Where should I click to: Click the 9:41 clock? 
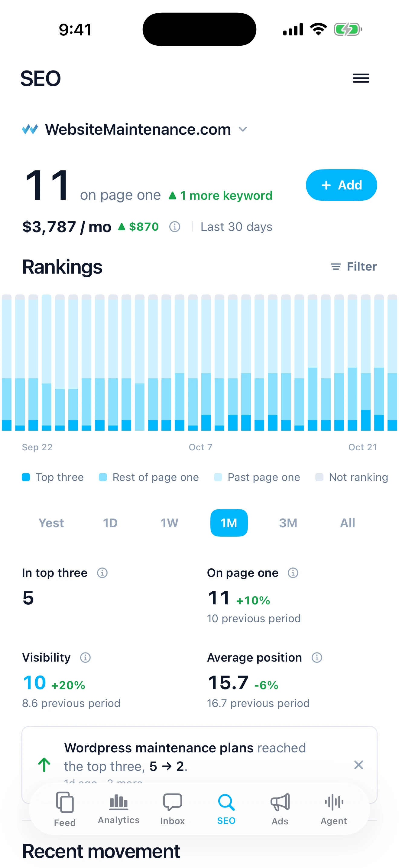[75, 30]
